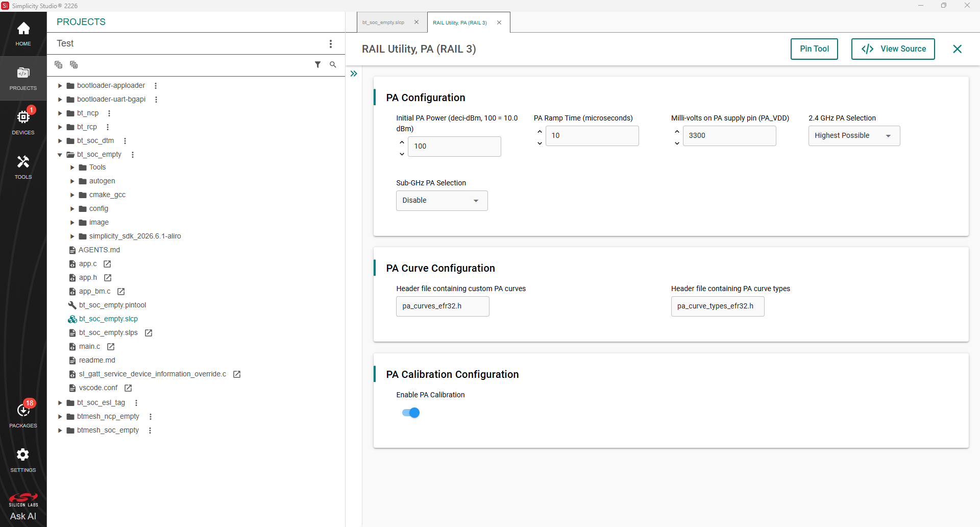Open the Devices sidebar section
The width and height of the screenshot is (980, 527).
[23, 123]
